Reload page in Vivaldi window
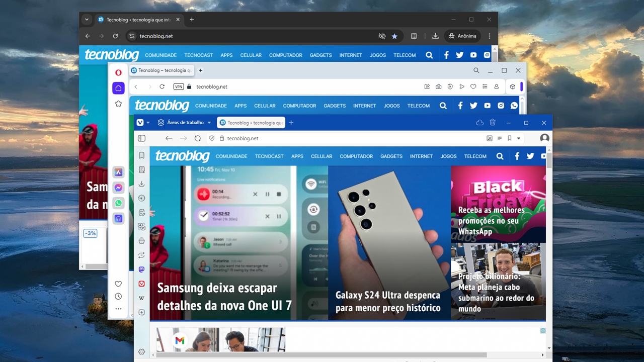This screenshot has height=362, width=644. (x=198, y=138)
